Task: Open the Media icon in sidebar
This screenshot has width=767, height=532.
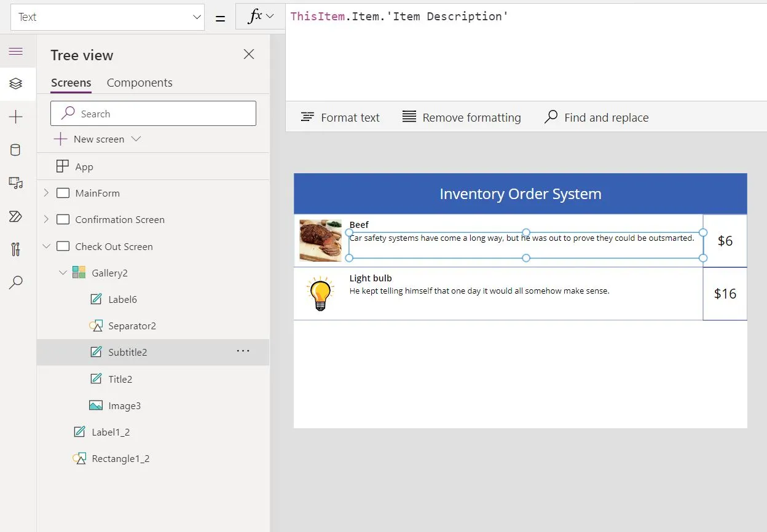Action: point(16,183)
